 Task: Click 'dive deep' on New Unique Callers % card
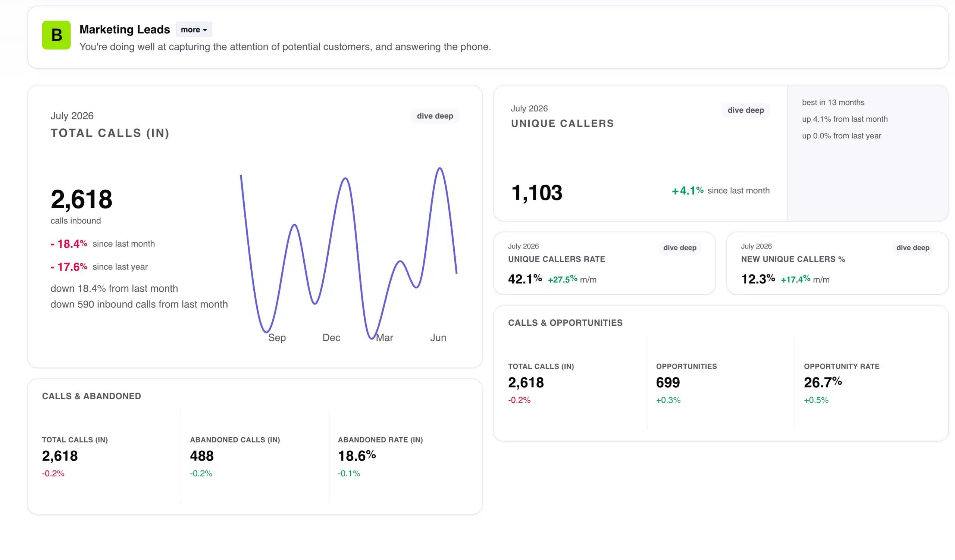[x=912, y=247]
